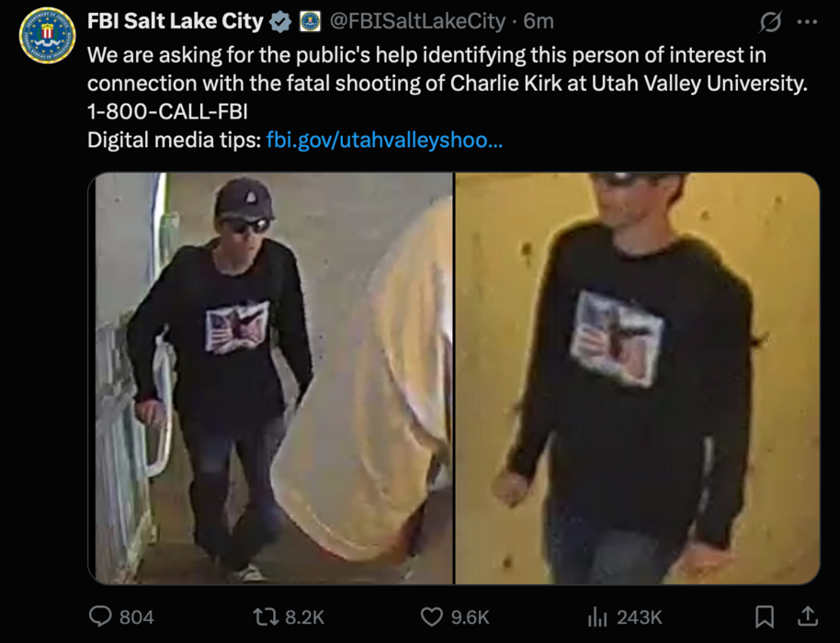Reply using the comment bubble icon
Screen dimensions: 840x643
pyautogui.click(x=100, y=616)
